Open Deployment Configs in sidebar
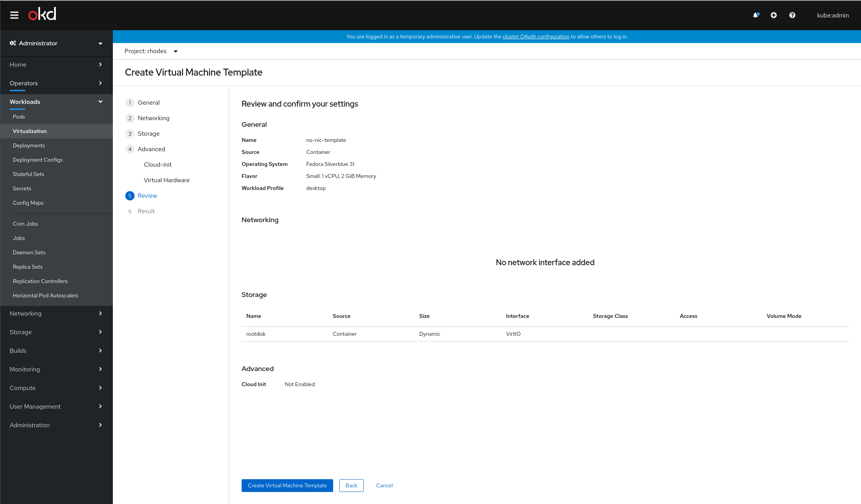The height and width of the screenshot is (504, 861). [38, 160]
